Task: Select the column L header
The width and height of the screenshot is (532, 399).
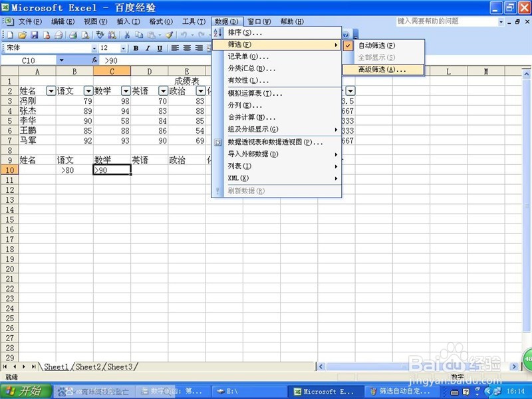Action: (448, 71)
